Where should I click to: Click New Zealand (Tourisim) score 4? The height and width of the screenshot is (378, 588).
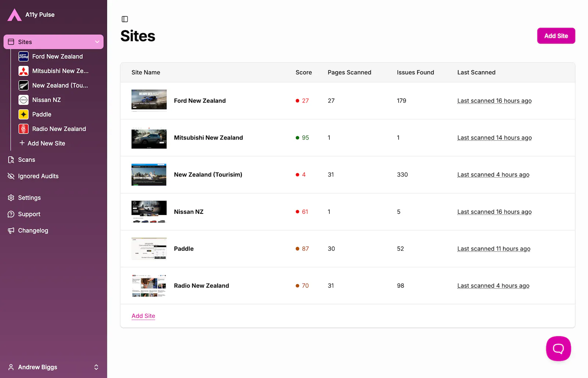(301, 174)
